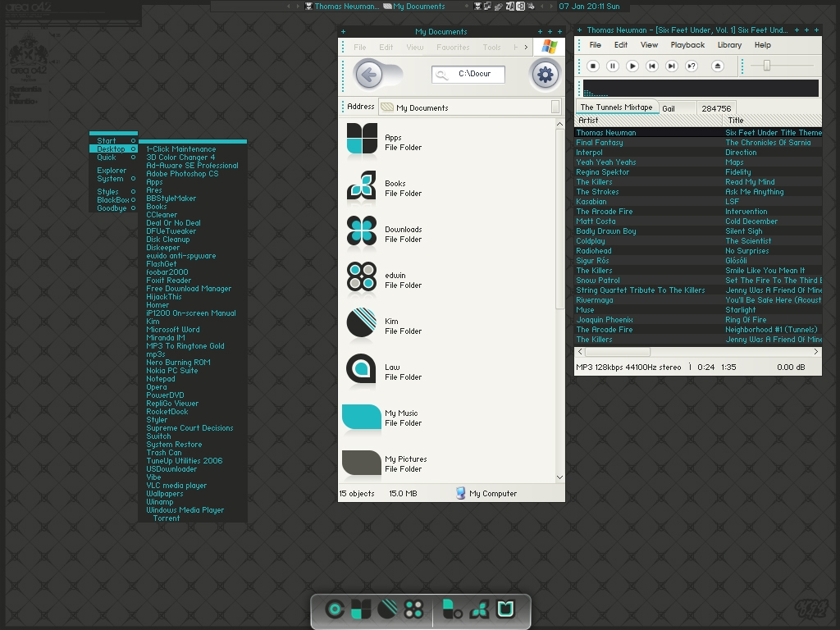Click the Windows flag logo in My Documents
The width and height of the screenshot is (840, 630).
(549, 47)
